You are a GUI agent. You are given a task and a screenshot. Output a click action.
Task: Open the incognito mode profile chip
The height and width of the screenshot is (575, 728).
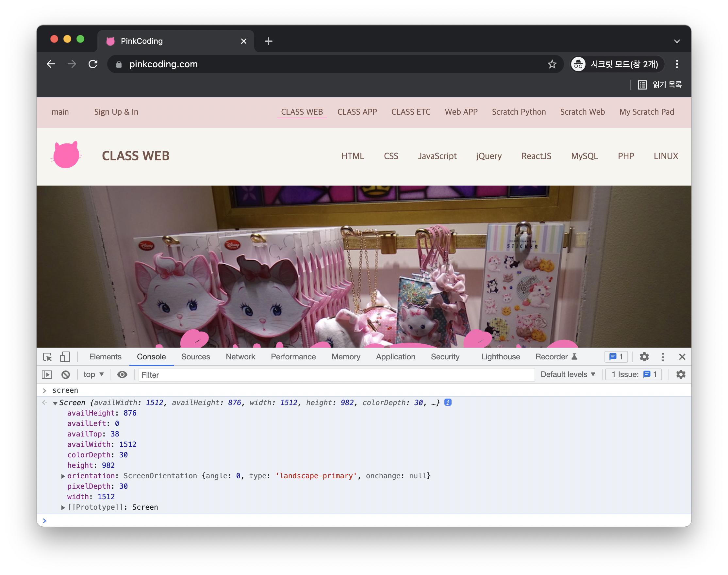tap(617, 64)
